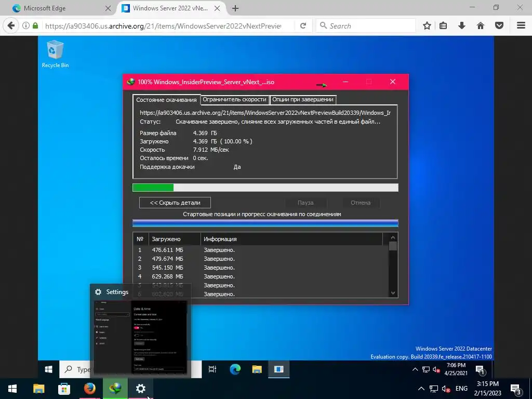Click the download manager title bar icon
This screenshot has width=532, height=399.
point(130,82)
